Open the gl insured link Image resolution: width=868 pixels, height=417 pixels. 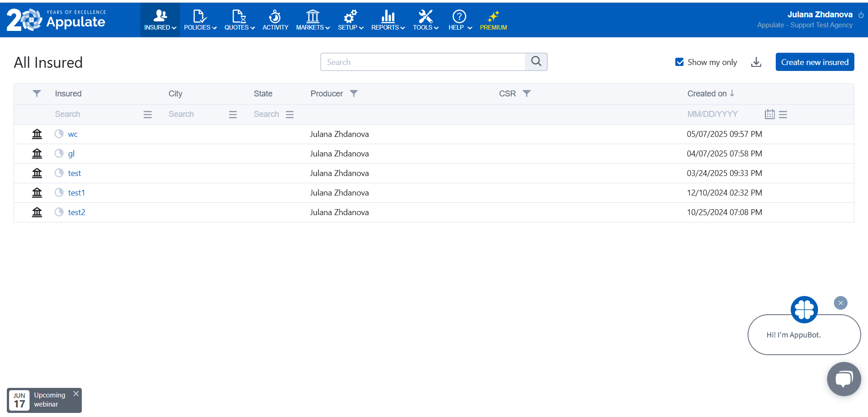tap(71, 154)
